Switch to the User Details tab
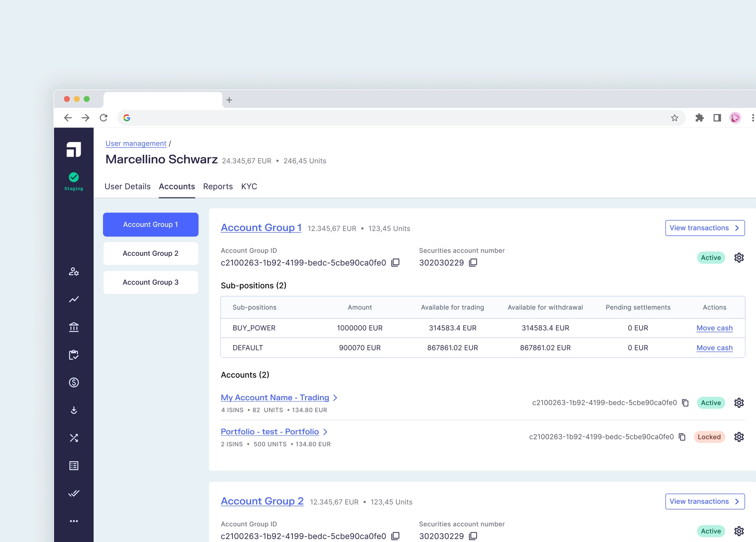The width and height of the screenshot is (756, 542). [127, 187]
